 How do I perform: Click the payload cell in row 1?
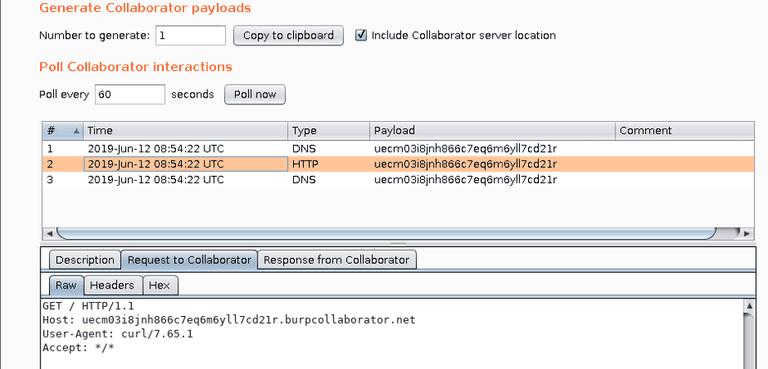pyautogui.click(x=492, y=148)
